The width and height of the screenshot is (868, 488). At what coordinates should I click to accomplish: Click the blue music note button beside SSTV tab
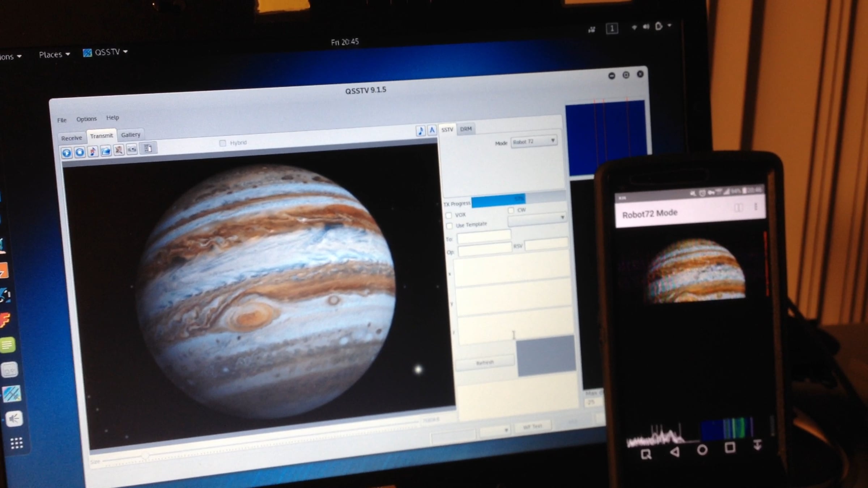420,131
